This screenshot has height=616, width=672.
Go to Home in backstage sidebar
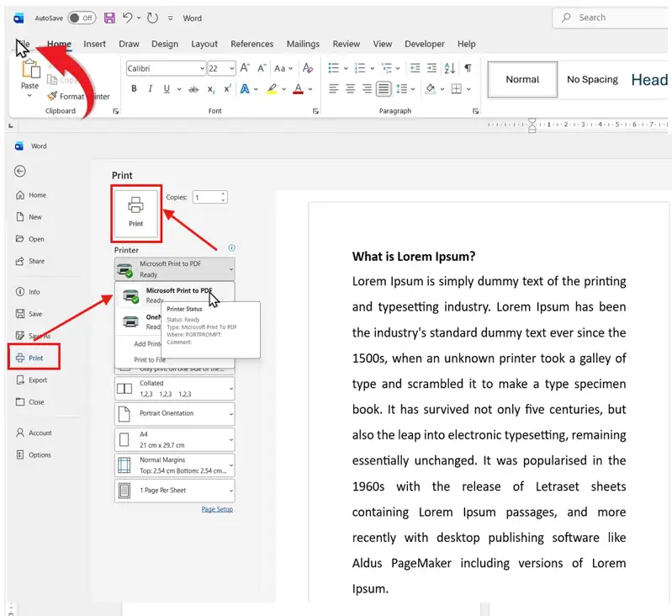click(31, 195)
